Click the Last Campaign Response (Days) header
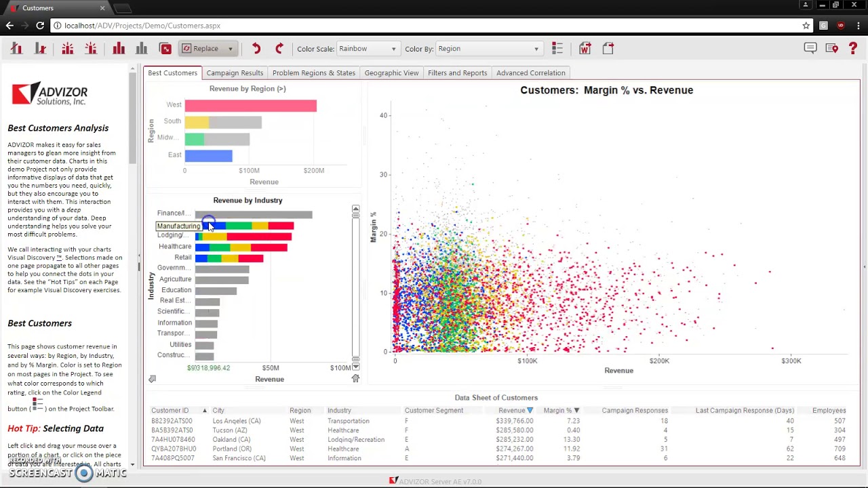 pyautogui.click(x=745, y=410)
